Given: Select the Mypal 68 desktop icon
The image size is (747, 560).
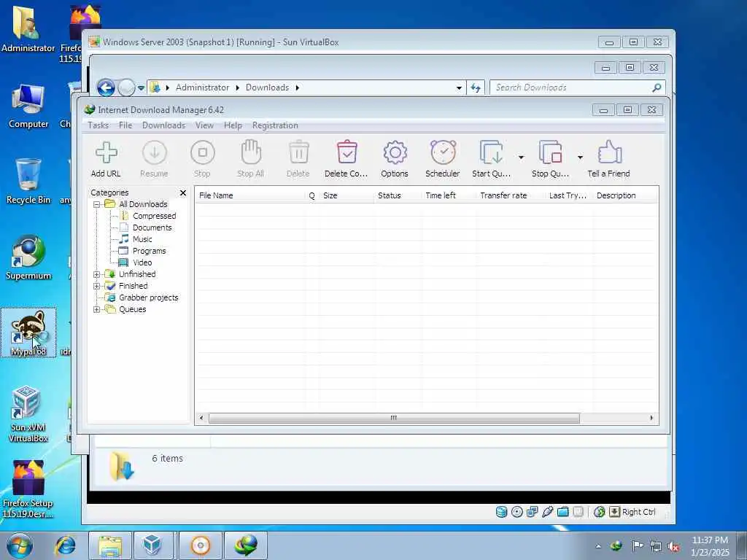Looking at the screenshot, I should pos(28,332).
